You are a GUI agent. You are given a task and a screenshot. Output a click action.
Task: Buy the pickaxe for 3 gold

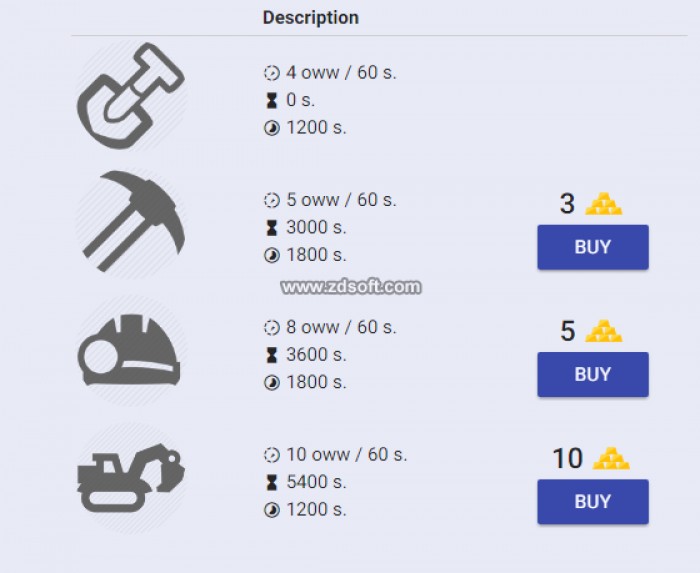[593, 247]
